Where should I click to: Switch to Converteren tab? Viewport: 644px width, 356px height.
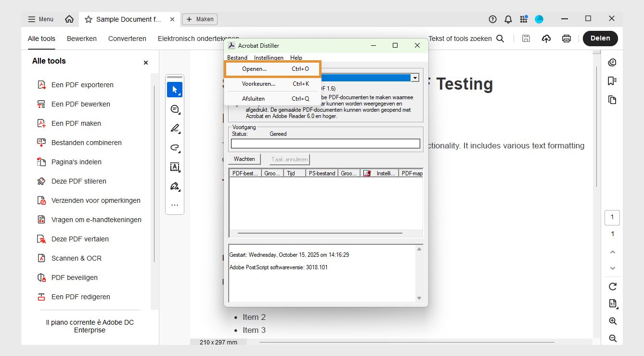click(x=127, y=39)
